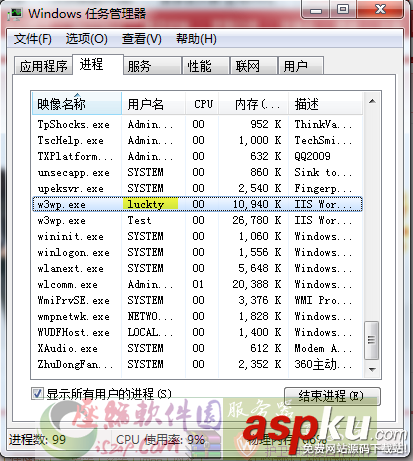Select w3wp.exe run by Test
The image size is (413, 461).
click(x=197, y=220)
